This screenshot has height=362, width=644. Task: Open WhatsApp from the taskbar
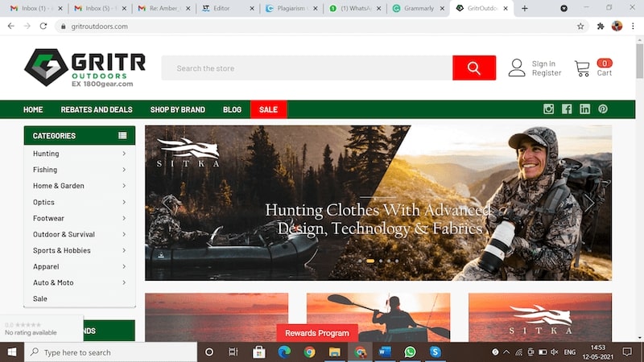pos(410,352)
